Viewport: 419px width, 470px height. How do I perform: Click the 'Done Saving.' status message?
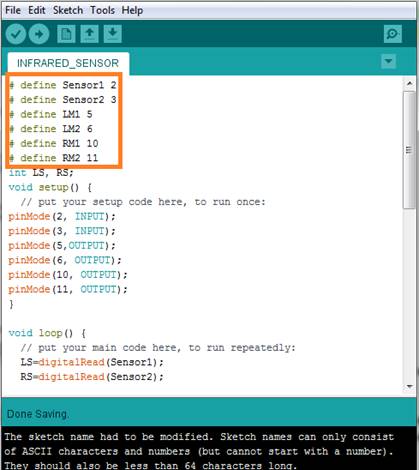(x=38, y=414)
